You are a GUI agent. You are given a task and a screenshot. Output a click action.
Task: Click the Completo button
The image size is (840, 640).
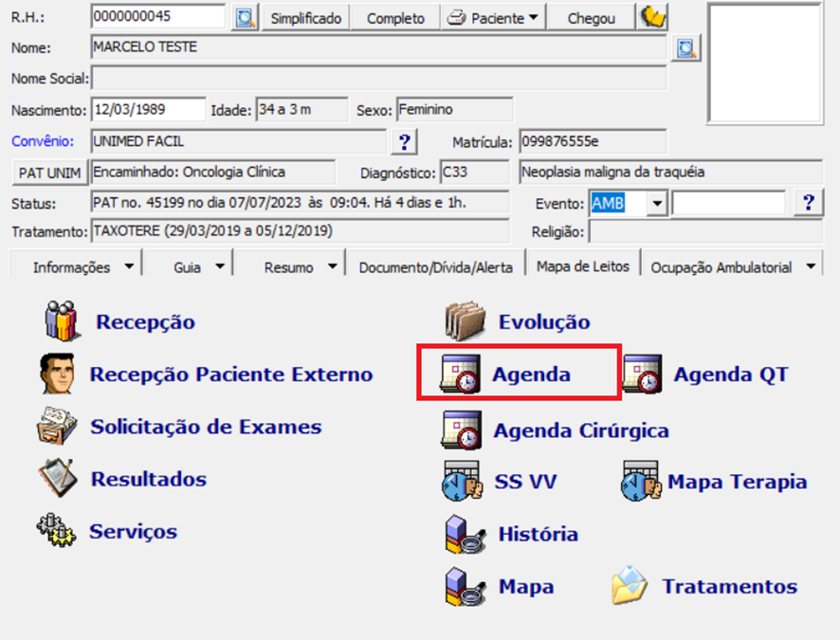pos(395,18)
